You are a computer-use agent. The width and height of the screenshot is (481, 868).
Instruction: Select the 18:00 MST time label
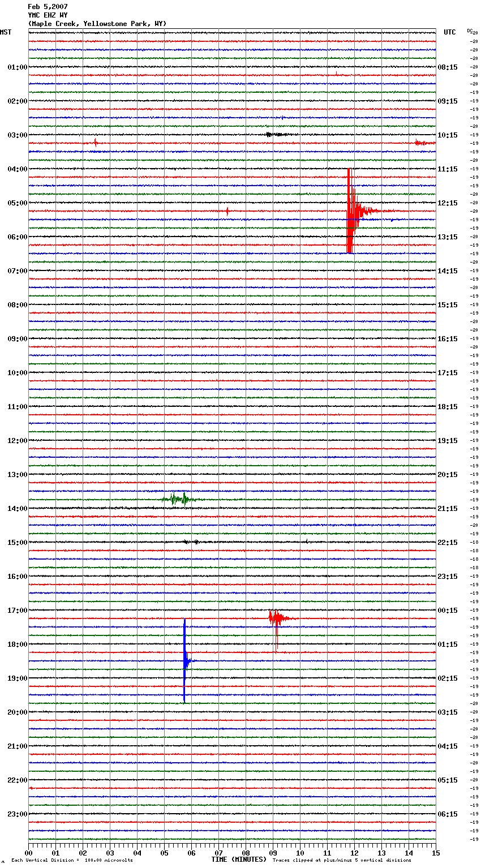tap(17, 644)
